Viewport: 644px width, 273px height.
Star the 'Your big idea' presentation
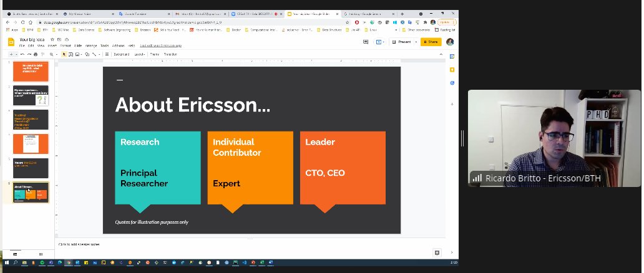tap(52, 39)
